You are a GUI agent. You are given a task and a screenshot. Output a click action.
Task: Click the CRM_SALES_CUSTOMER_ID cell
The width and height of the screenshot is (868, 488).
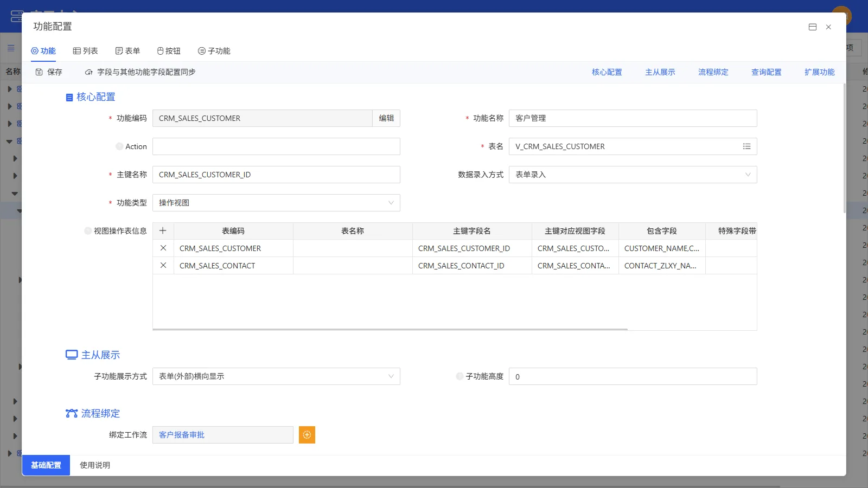pyautogui.click(x=472, y=248)
